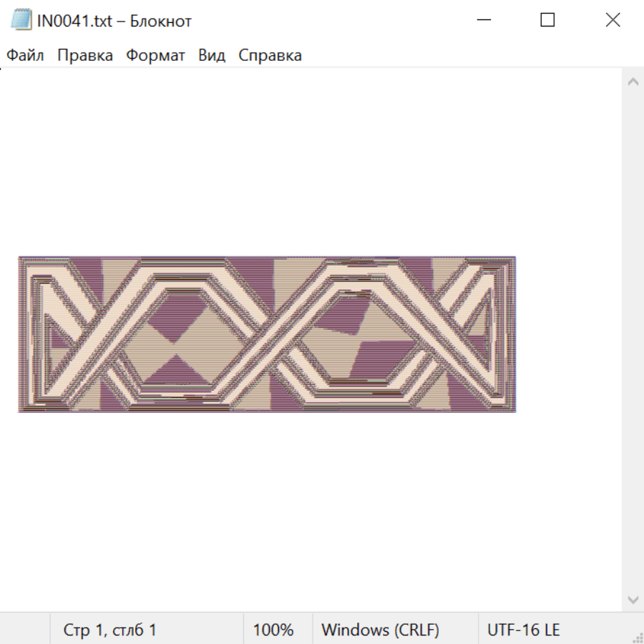The height and width of the screenshot is (644, 644).
Task: Maximize the Notepad window
Action: click(x=547, y=20)
